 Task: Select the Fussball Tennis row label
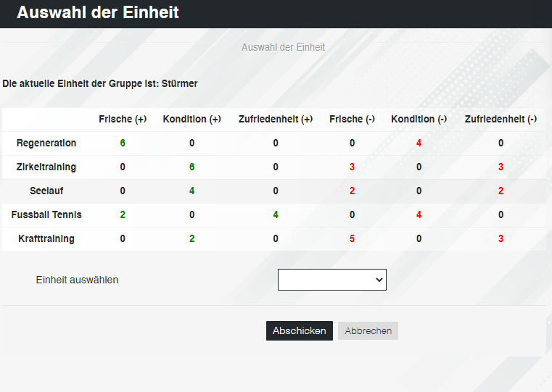(46, 214)
